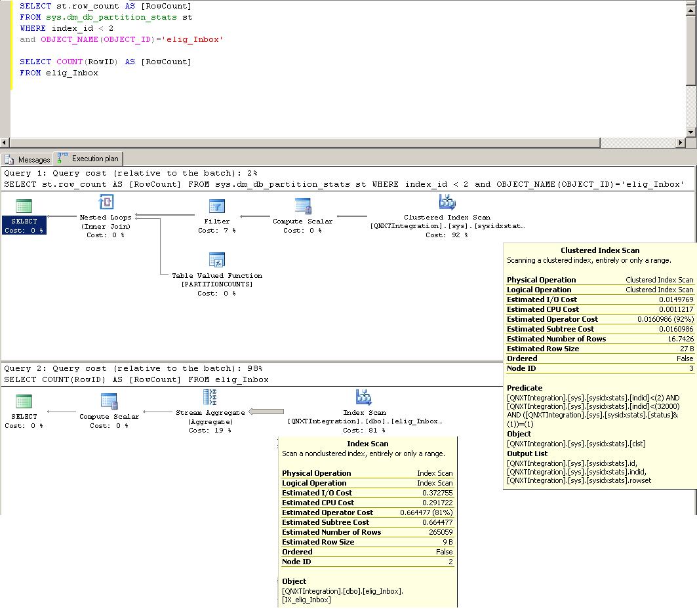This screenshot has width=697, height=616.
Task: Click the '[IX_elig_Inbox]' object name in tooltip
Action: point(306,600)
